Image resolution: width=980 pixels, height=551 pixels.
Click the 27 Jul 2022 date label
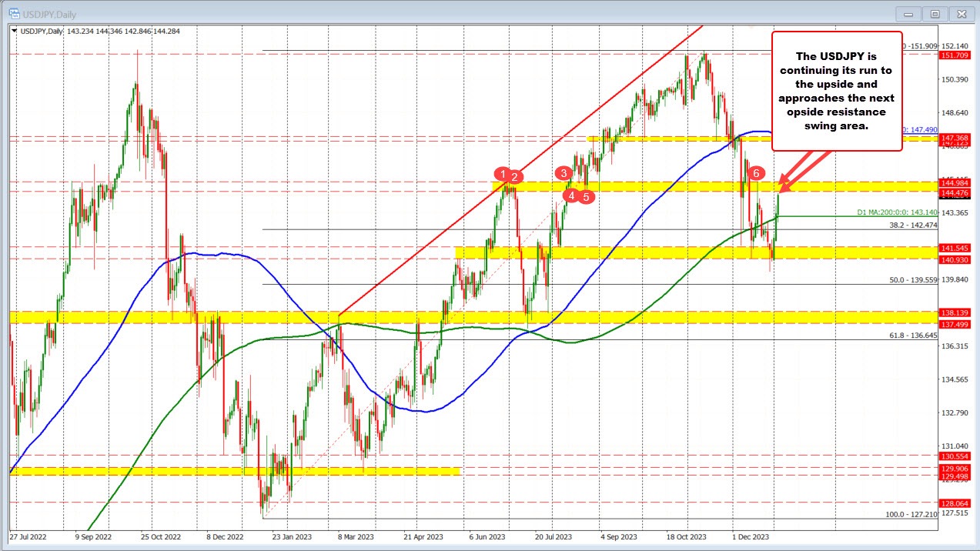point(28,536)
